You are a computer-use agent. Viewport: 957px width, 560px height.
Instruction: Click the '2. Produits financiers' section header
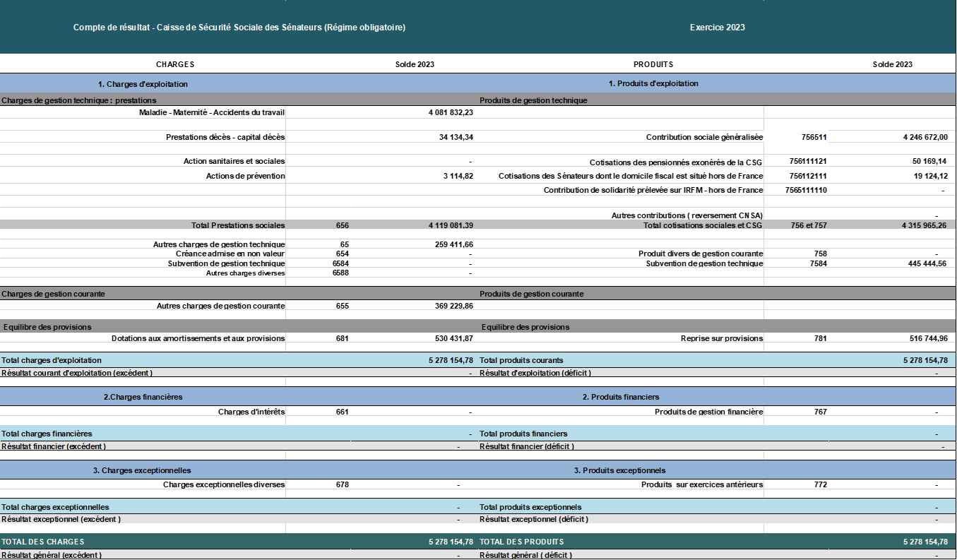point(620,397)
